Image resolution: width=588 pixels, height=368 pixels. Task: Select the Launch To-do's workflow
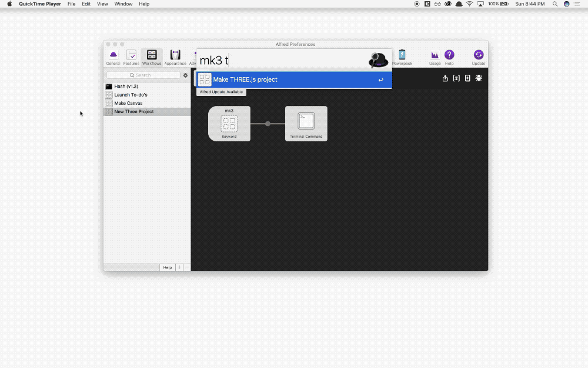click(x=147, y=95)
